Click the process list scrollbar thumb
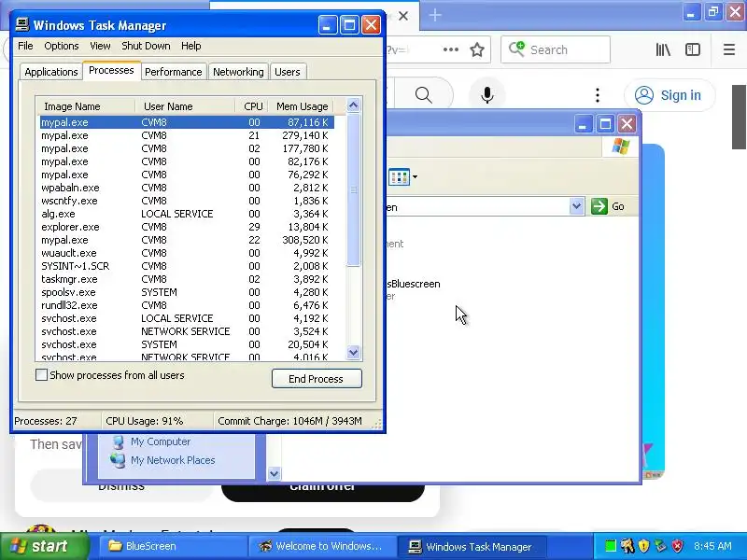 coord(354,190)
